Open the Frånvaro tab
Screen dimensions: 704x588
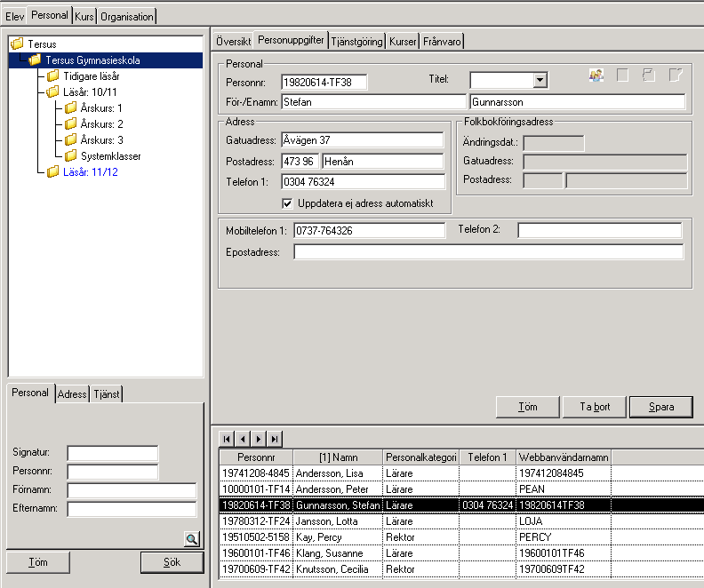pyautogui.click(x=442, y=41)
